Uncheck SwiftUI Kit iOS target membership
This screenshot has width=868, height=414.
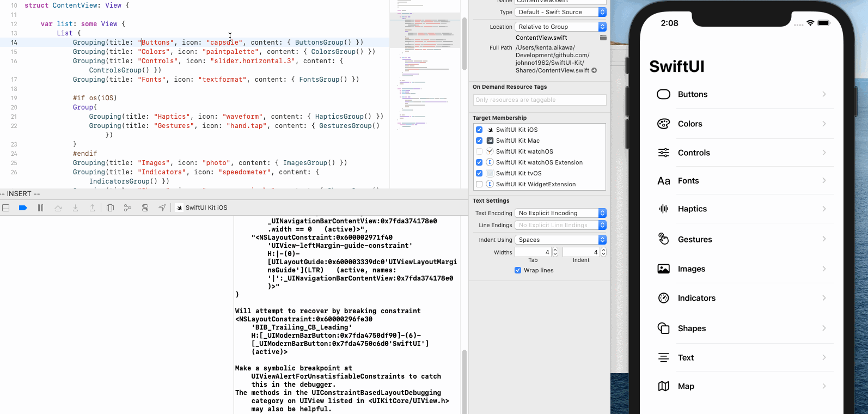point(479,130)
